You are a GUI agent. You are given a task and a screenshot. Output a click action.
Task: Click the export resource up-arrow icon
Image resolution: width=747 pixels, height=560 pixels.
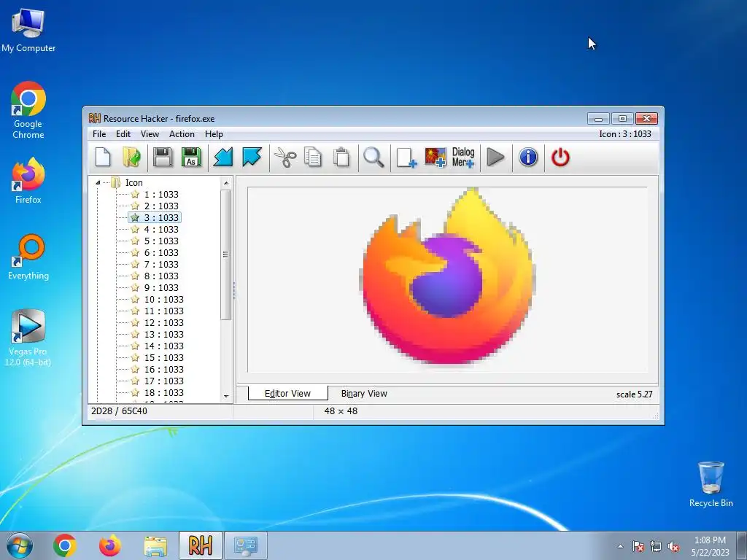tap(252, 157)
